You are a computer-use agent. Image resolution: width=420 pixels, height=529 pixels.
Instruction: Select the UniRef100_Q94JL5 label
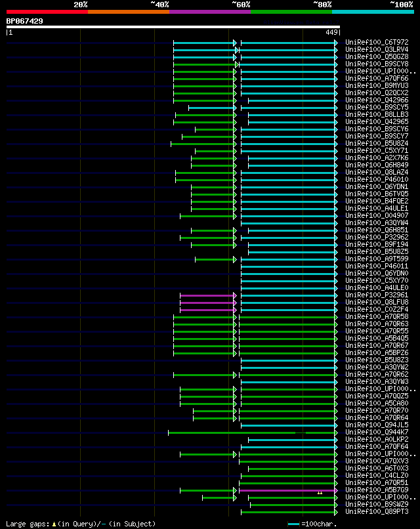pos(377,425)
